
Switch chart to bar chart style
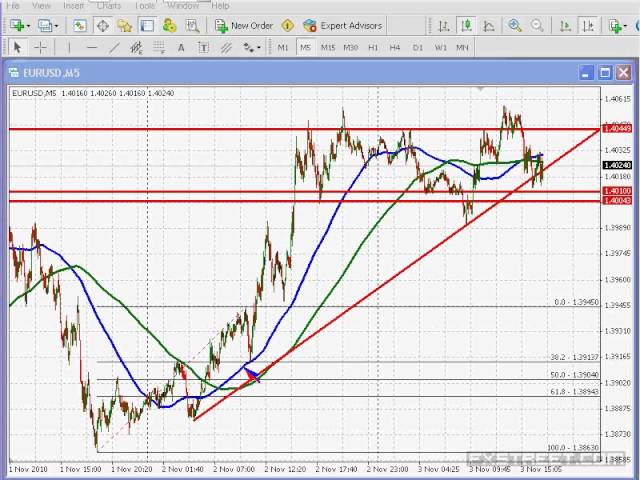pyautogui.click(x=444, y=26)
